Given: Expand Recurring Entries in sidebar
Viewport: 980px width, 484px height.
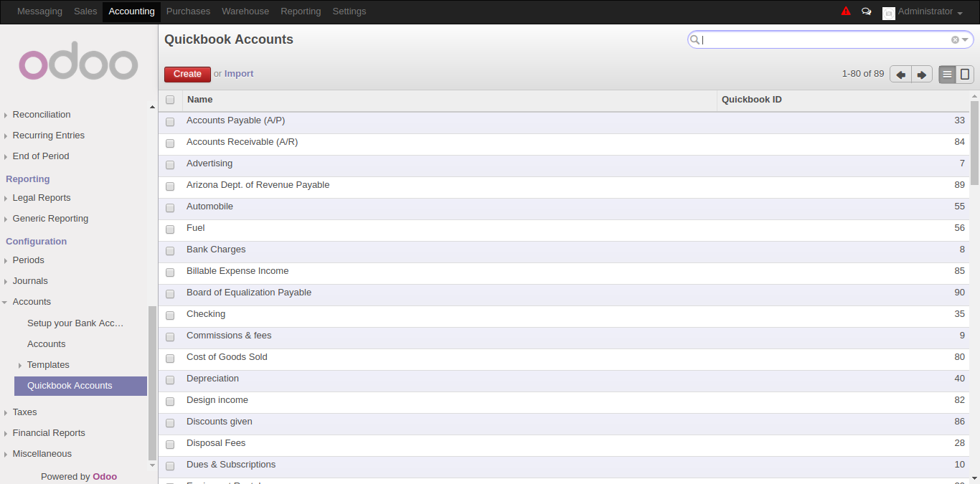Looking at the screenshot, I should tap(48, 136).
